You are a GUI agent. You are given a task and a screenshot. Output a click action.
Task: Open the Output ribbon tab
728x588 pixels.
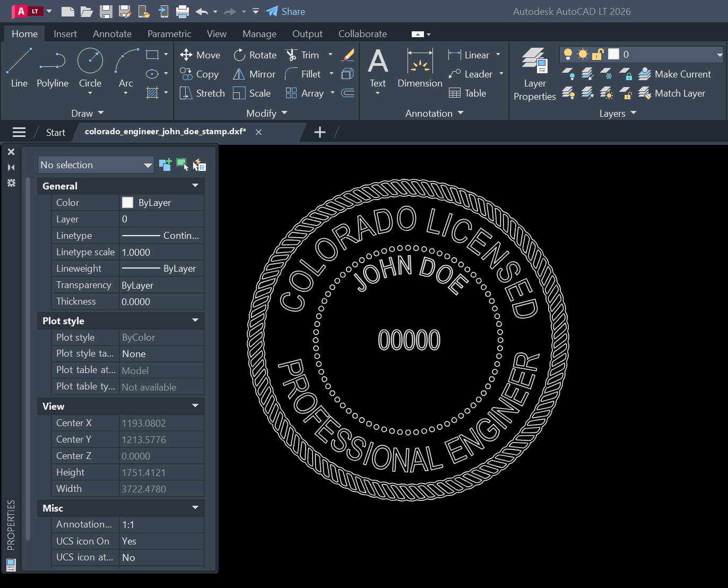tap(307, 34)
